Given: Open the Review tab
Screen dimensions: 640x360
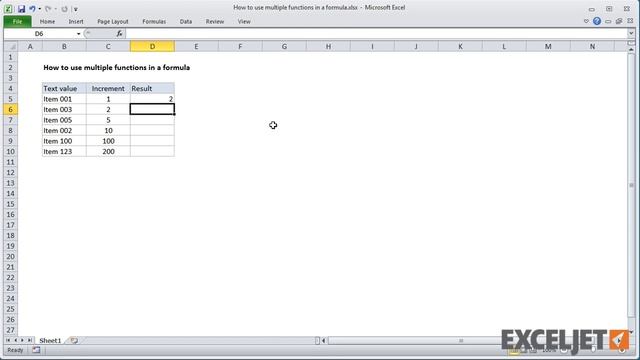Looking at the screenshot, I should point(215,21).
